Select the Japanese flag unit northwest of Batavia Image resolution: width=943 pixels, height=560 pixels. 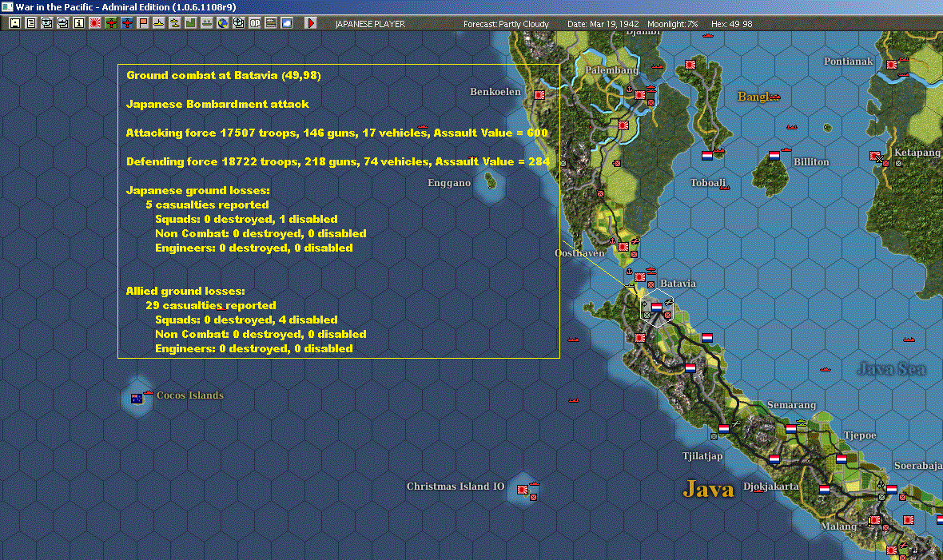[x=640, y=276]
